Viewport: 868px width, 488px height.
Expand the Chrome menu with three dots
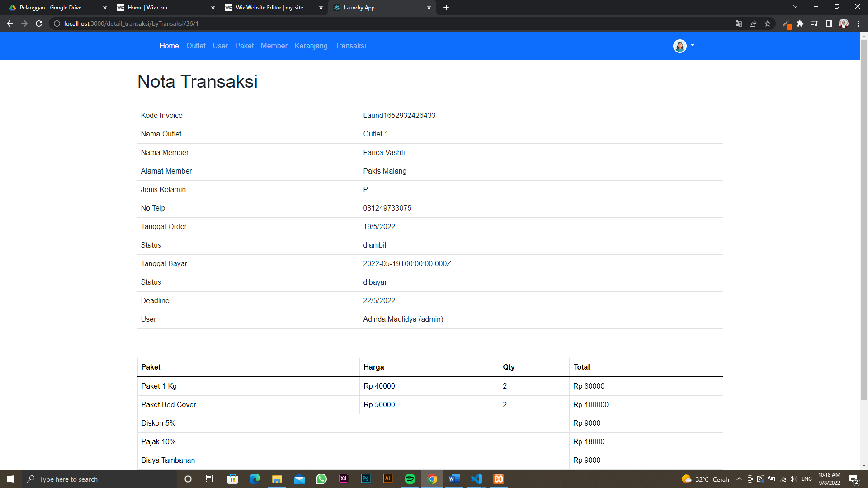[859, 23]
